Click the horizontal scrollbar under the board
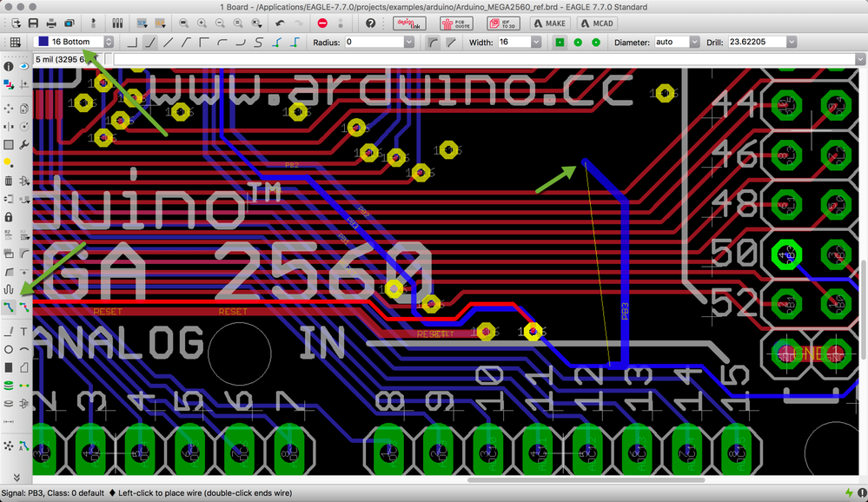The image size is (868, 502). 586,480
